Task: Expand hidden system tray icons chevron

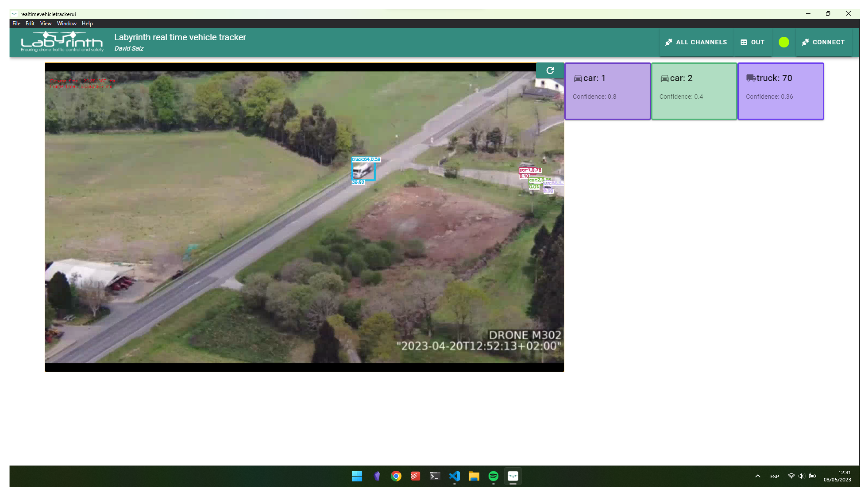Action: 758,476
